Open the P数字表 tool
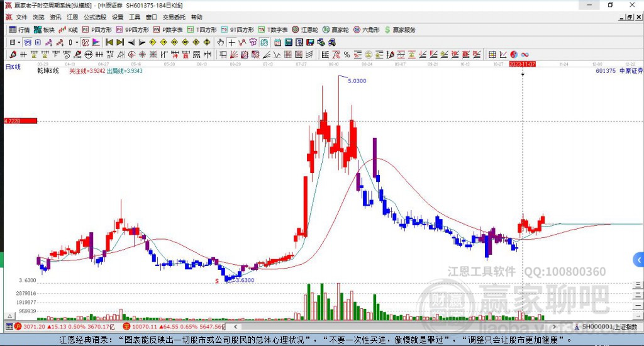The image size is (644, 346). pos(168,30)
